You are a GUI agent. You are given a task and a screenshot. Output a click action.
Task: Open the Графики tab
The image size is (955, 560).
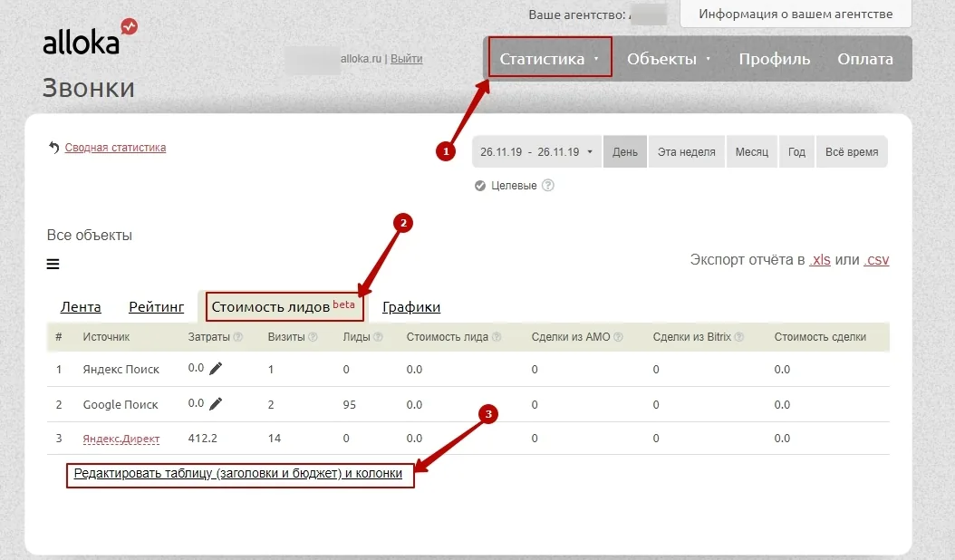pyautogui.click(x=411, y=306)
